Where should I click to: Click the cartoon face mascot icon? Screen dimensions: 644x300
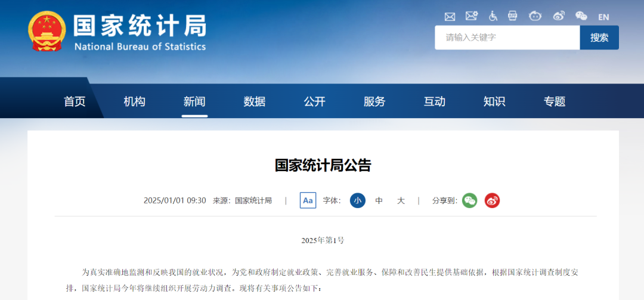535,17
